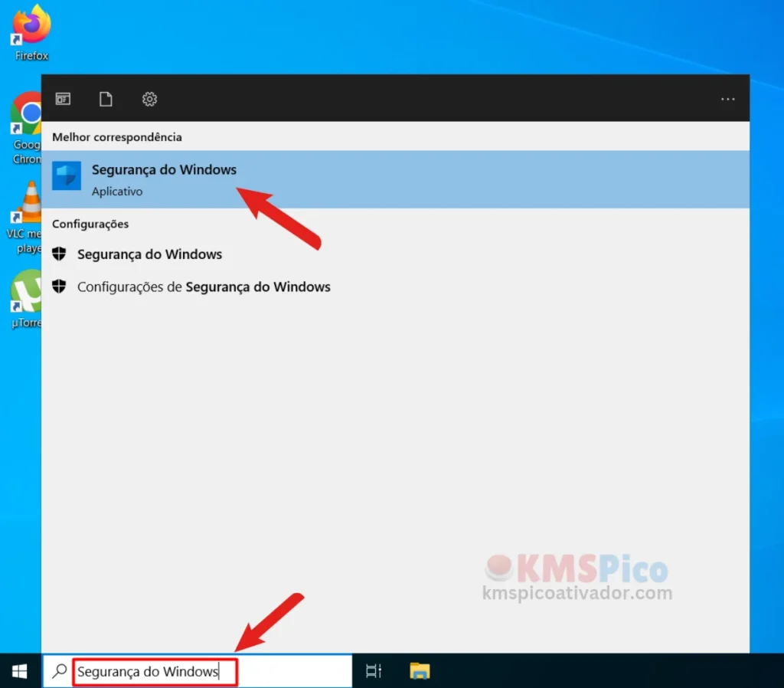Open the Aplicativos filter at the top
Viewport: 784px width, 688px height.
pyautogui.click(x=63, y=99)
